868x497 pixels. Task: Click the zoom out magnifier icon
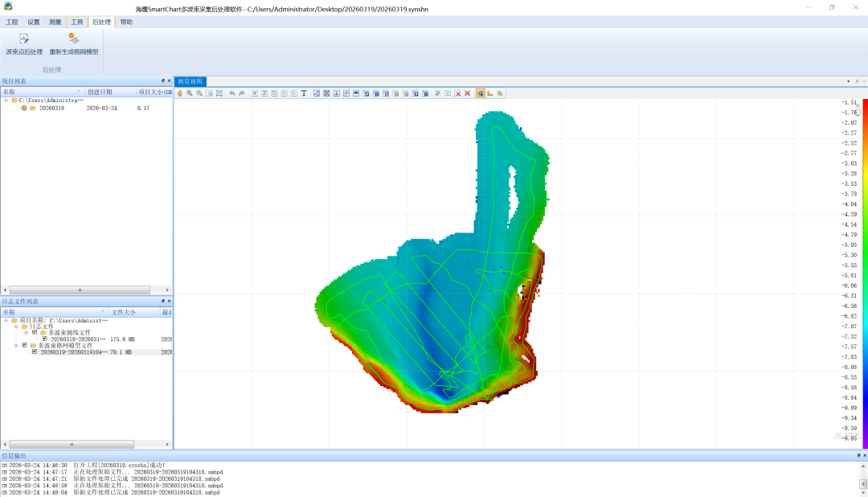(x=199, y=93)
